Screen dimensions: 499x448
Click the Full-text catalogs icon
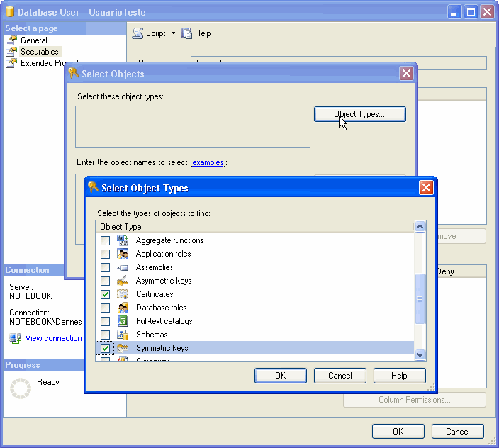(123, 321)
